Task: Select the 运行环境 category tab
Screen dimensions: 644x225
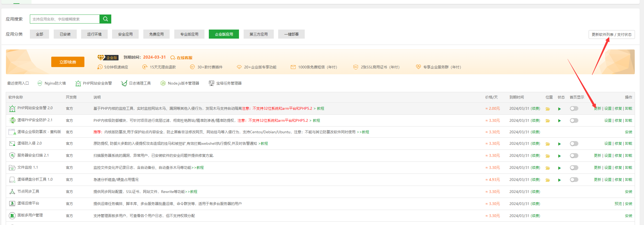Action: pos(94,34)
